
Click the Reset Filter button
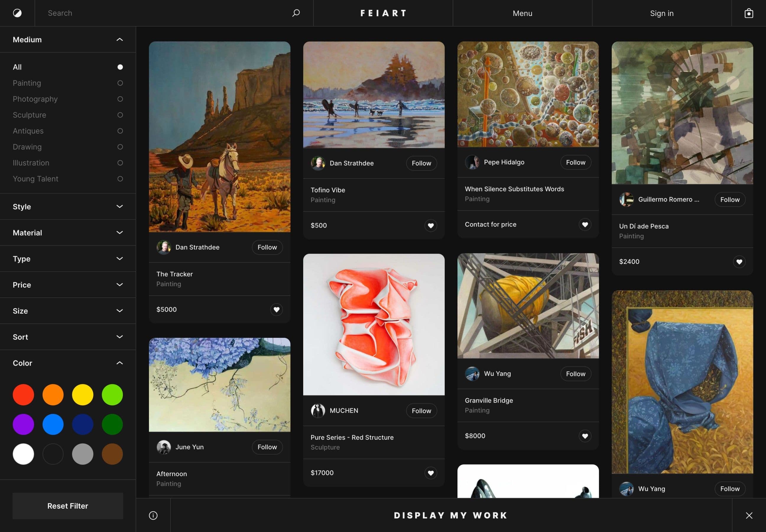[68, 506]
